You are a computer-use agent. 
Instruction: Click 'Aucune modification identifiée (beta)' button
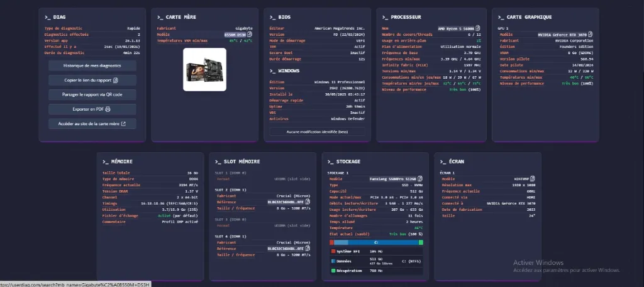tap(317, 132)
